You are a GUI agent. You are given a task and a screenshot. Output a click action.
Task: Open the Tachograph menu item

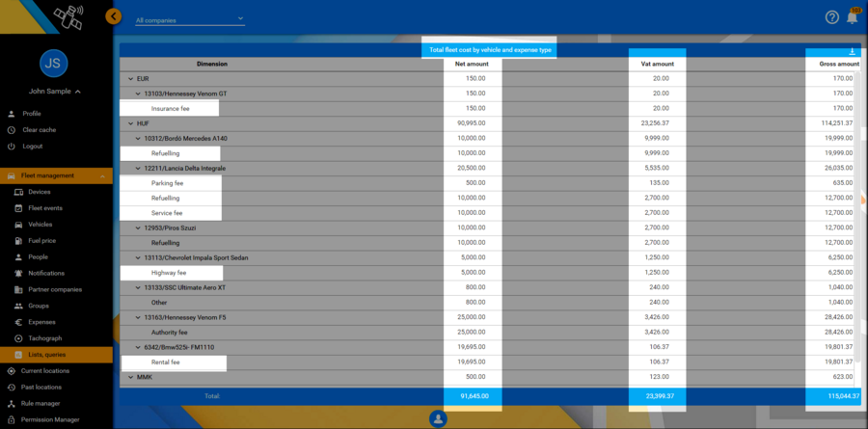(45, 338)
